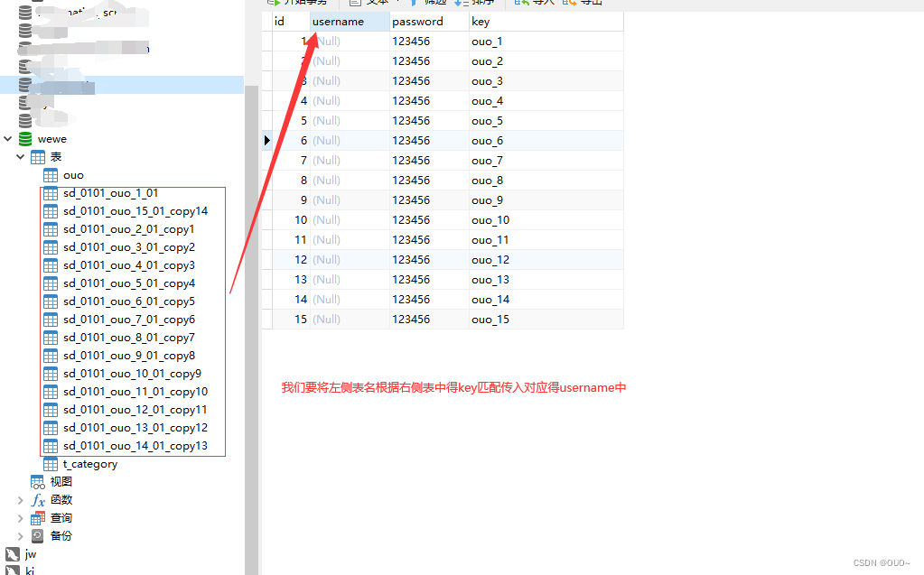The image size is (924, 575).
Task: Select table sd_0101_ouo_10_01_copy9
Action: pyautogui.click(x=132, y=374)
